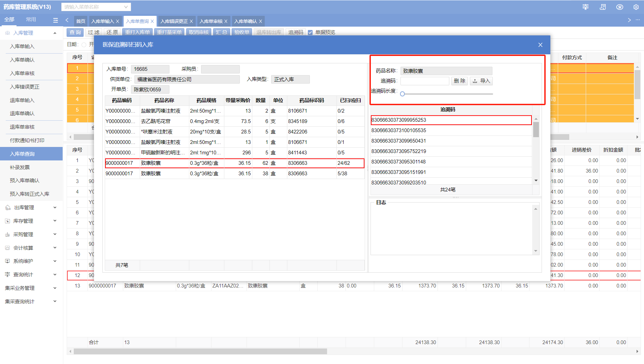The height and width of the screenshot is (364, 644).
Task: Expand the 集采查询统计 section chevron
Action: [x=55, y=302]
